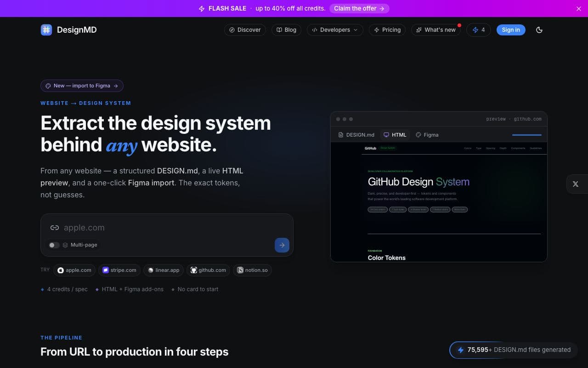Switch to the DESIGN.md preview tab
The width and height of the screenshot is (588, 368).
pyautogui.click(x=356, y=135)
